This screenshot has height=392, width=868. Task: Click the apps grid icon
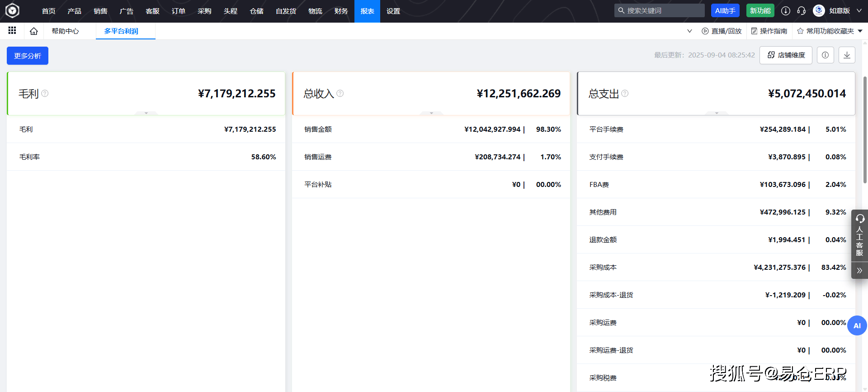(x=12, y=31)
